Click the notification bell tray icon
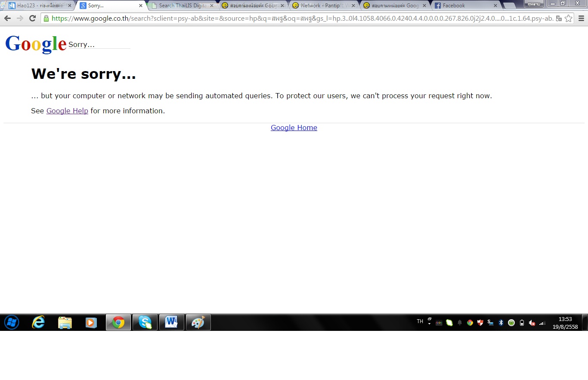This screenshot has width=588, height=380. [460, 322]
